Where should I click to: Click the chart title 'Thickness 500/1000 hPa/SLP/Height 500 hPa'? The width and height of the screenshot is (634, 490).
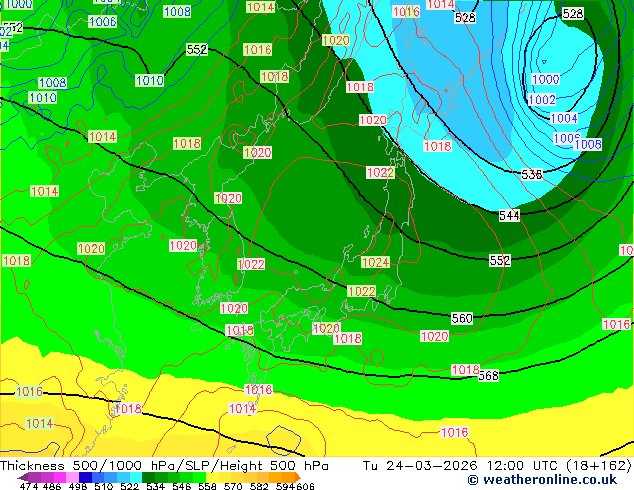tap(164, 466)
